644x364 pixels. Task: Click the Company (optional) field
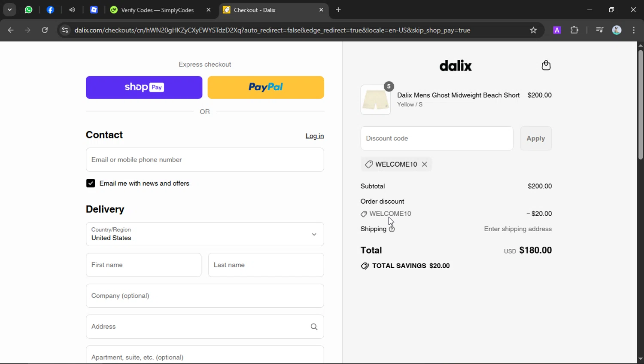205,296
